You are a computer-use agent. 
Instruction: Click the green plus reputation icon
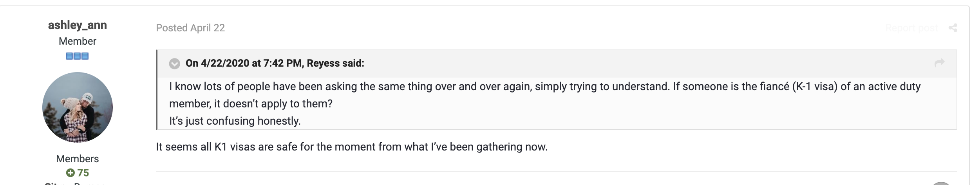tap(71, 173)
